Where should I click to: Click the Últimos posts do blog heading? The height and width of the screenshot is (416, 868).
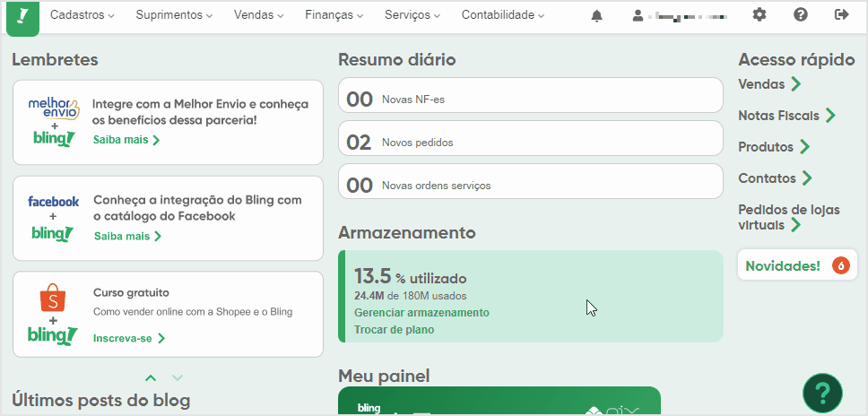[x=100, y=399]
